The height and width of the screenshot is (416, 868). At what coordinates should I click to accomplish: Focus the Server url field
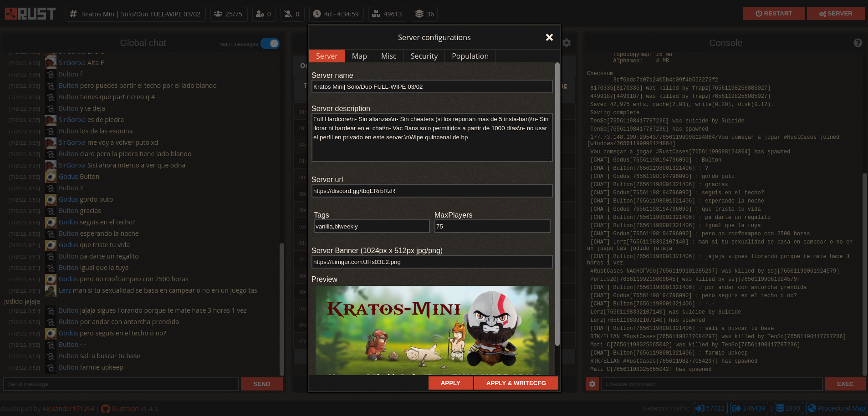432,191
